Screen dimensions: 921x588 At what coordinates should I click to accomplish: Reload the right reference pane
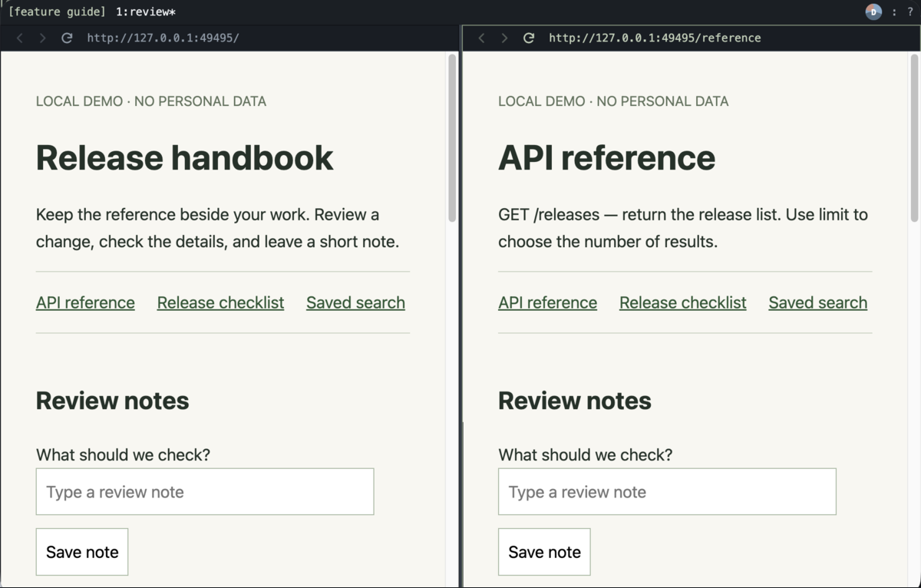point(529,38)
